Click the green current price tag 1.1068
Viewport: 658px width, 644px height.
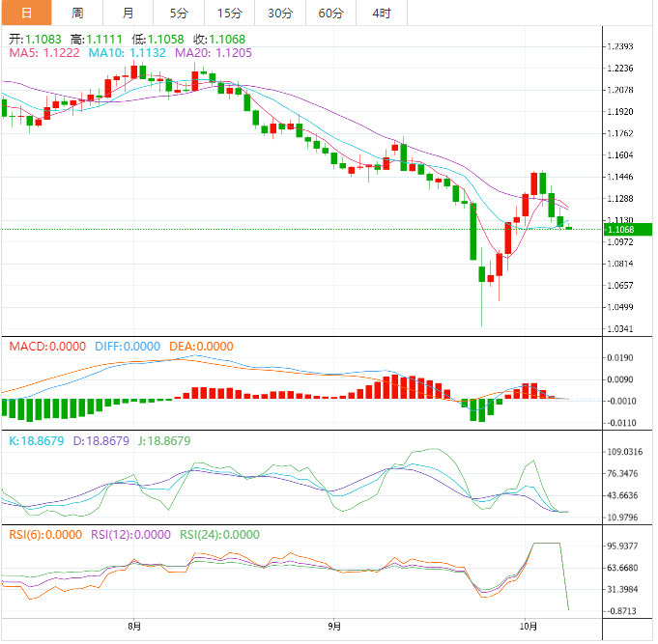click(x=627, y=230)
